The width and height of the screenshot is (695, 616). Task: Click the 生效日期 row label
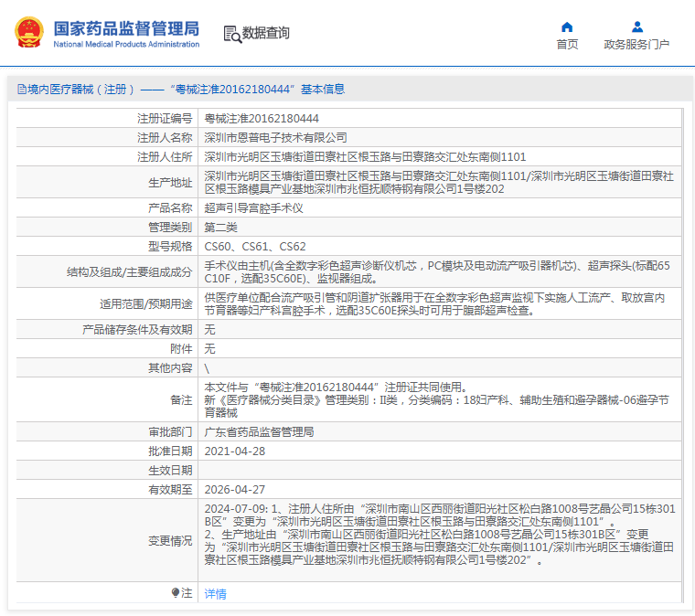(170, 471)
